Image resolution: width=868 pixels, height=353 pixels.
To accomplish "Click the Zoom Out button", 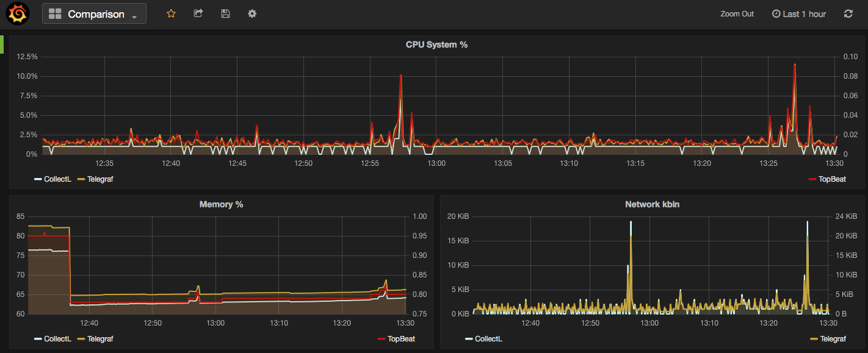I will [737, 14].
